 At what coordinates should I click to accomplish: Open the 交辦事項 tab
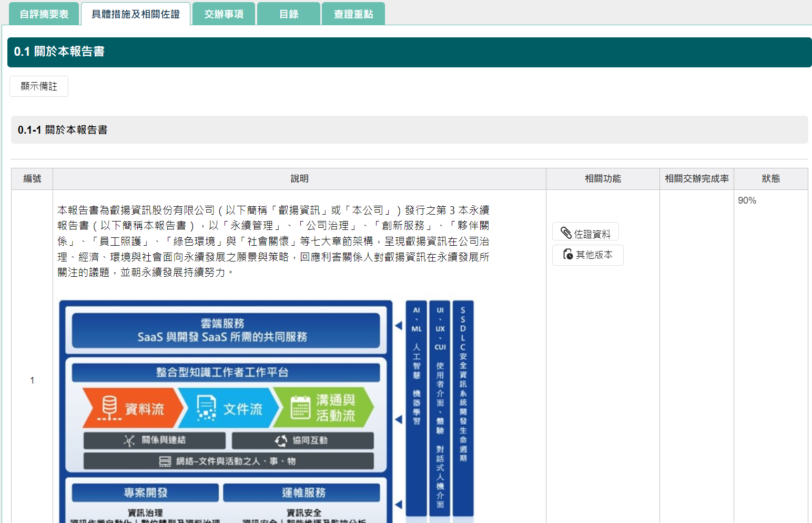224,14
